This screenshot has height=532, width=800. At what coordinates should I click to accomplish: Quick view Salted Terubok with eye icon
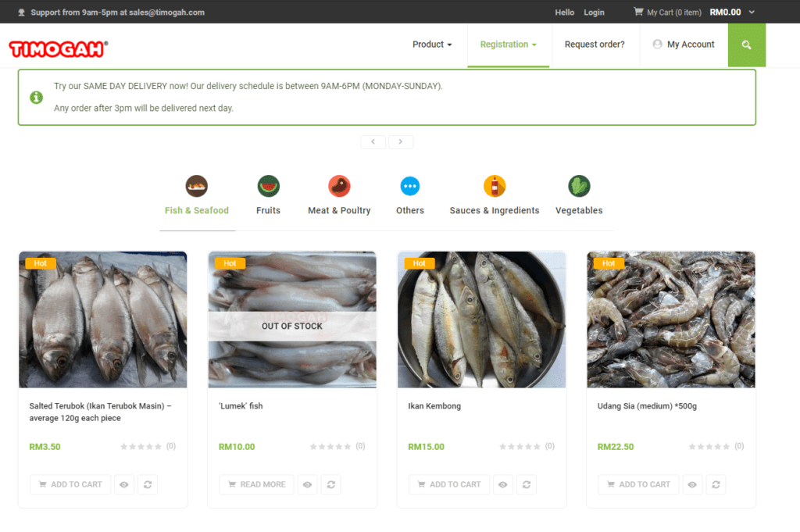(124, 484)
